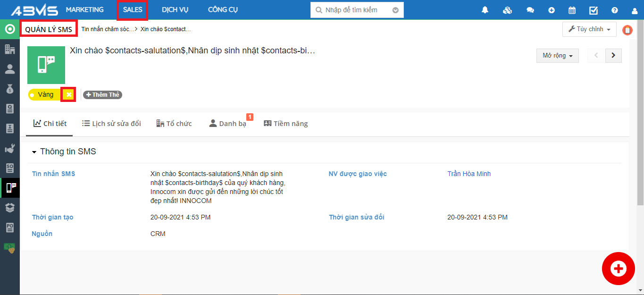Viewport: 644px width, 295px height.
Task: Open the Trần Hòa Minh assignee link
Action: [x=469, y=174]
